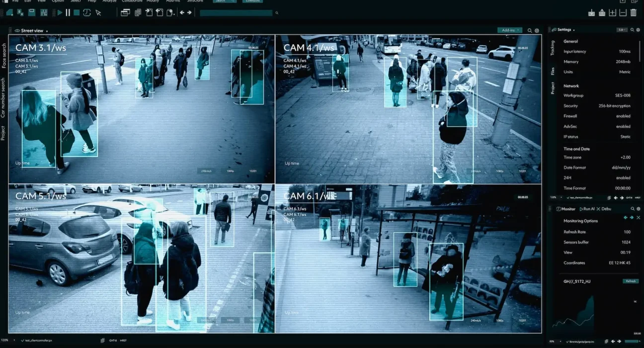Switch to the Car number search side tab

(x=3, y=97)
